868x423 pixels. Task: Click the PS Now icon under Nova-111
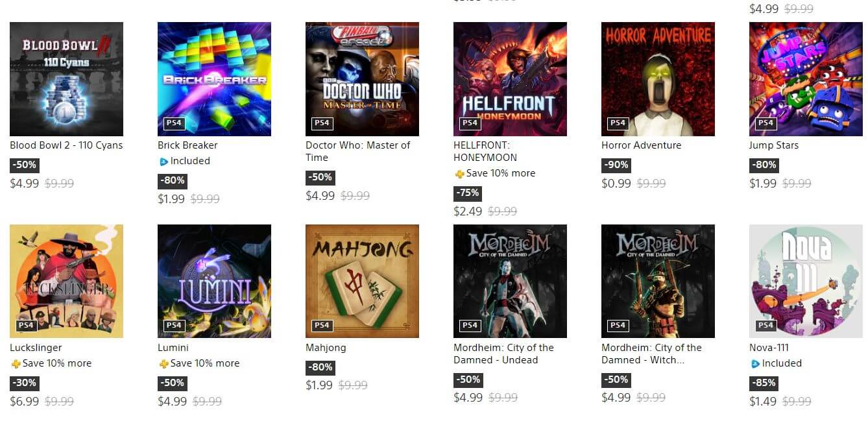pyautogui.click(x=755, y=364)
